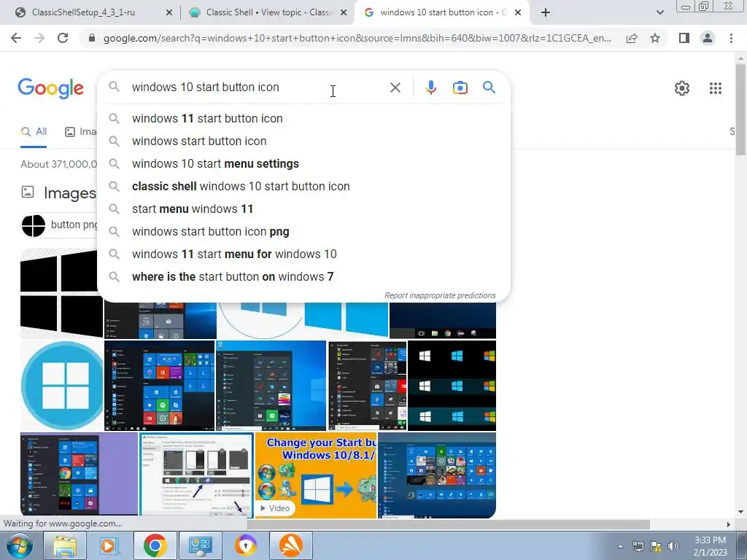
Task: Choose suggestion windows start button icon png
Action: (x=303, y=231)
